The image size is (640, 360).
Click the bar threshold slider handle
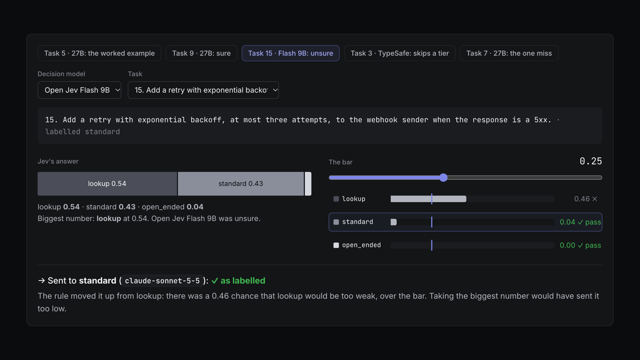pos(444,178)
